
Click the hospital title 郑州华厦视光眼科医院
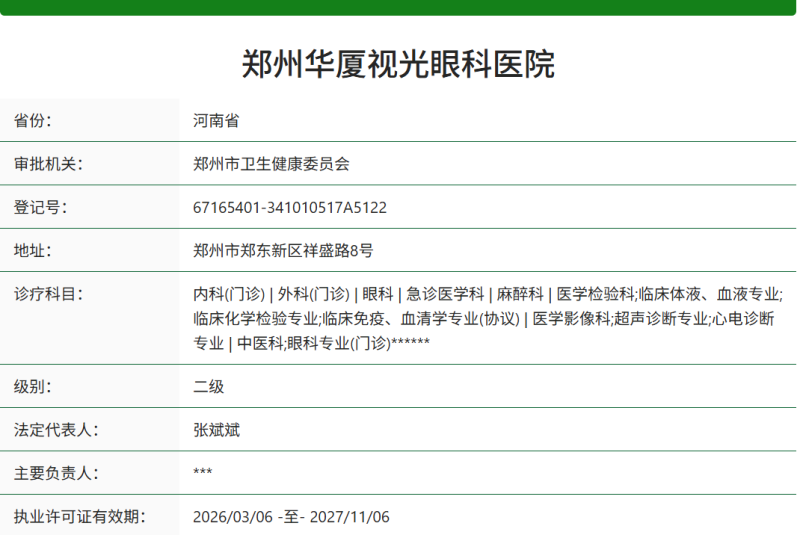tap(398, 64)
